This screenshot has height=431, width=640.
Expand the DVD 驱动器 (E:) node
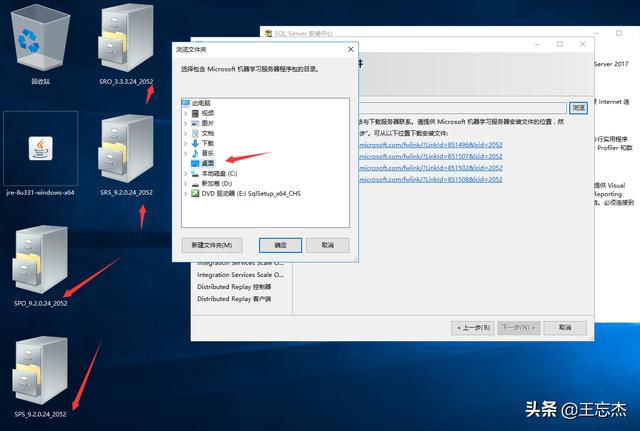click(x=185, y=193)
